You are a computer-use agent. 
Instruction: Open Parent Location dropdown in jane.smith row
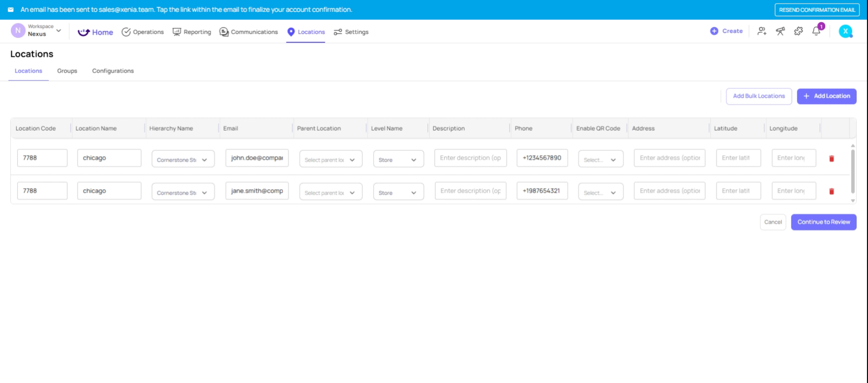[x=331, y=192]
